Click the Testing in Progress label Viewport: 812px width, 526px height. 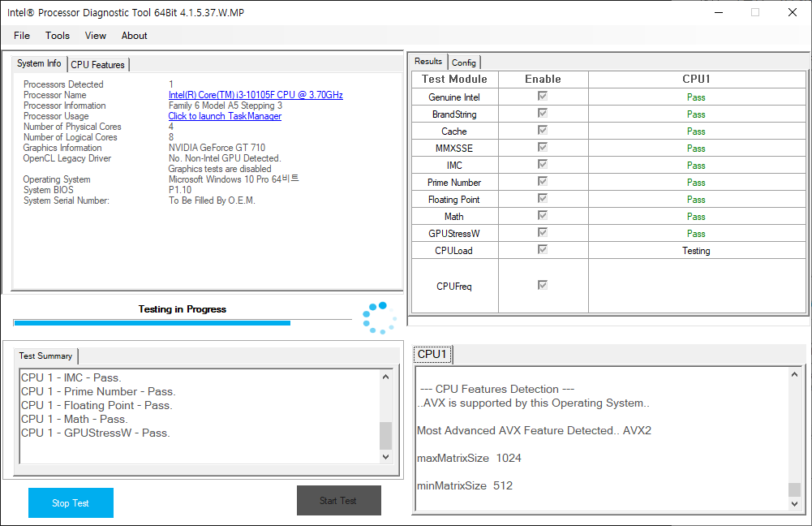[x=183, y=309]
